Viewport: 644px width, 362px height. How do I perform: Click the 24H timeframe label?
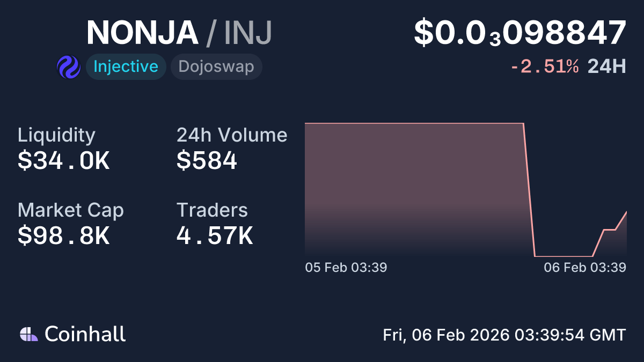pyautogui.click(x=606, y=67)
